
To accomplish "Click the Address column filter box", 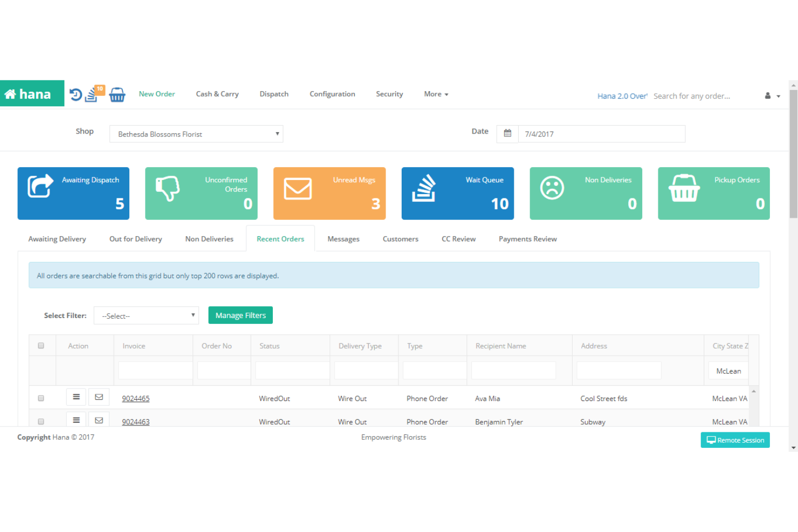I will [619, 370].
